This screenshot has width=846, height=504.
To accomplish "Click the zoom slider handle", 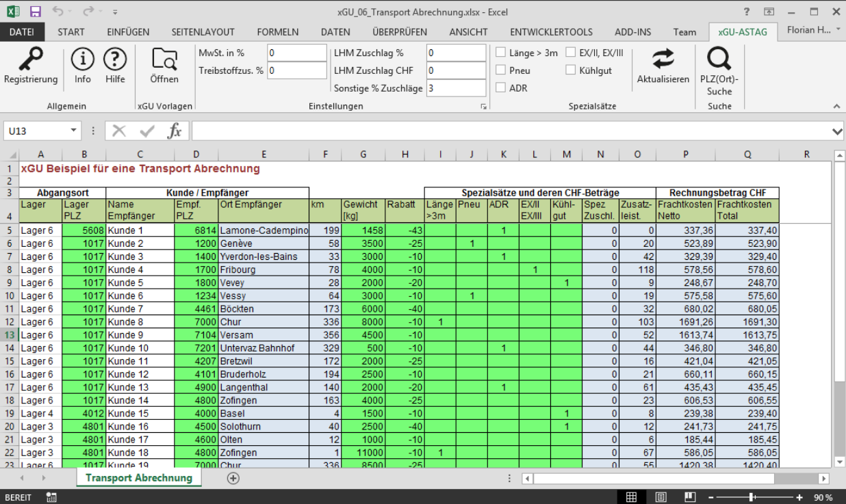I will [x=752, y=497].
